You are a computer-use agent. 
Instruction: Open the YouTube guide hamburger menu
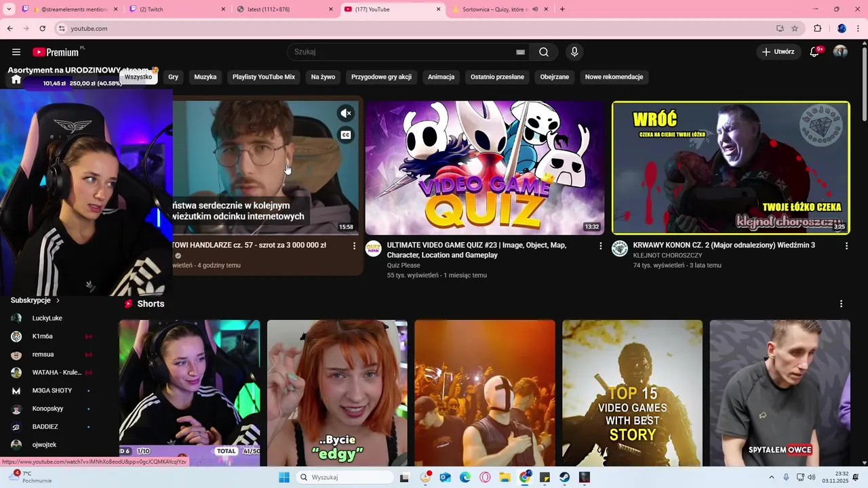16,52
